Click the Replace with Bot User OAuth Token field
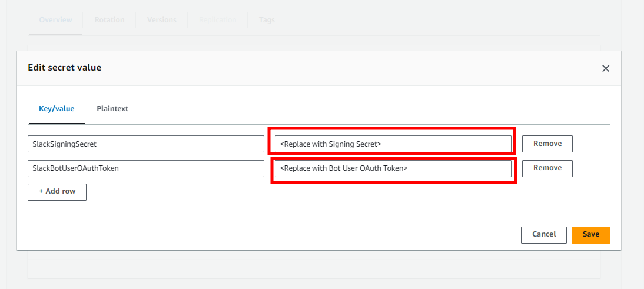644x289 pixels. pos(393,168)
